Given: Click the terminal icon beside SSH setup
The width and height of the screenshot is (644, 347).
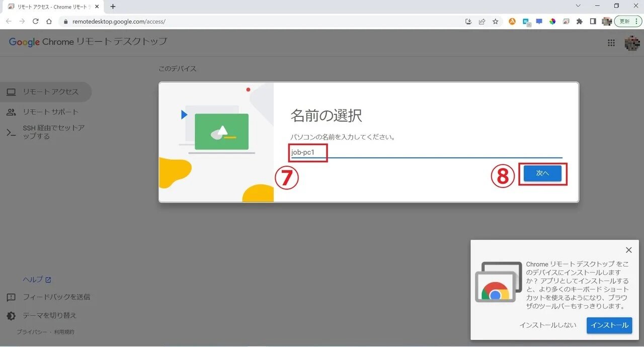Looking at the screenshot, I should coord(11,132).
